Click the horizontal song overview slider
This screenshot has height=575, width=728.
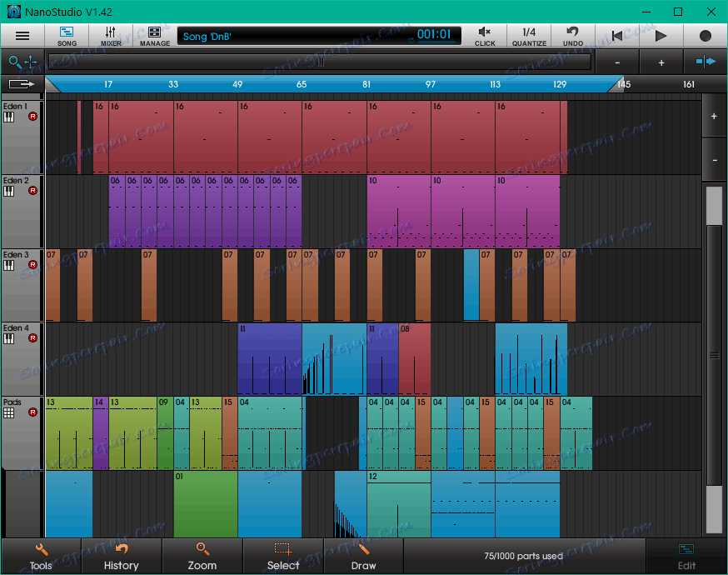click(x=319, y=62)
